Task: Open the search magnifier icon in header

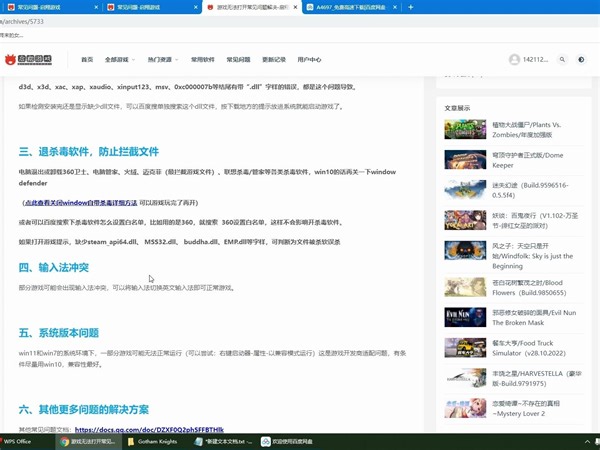Action: tap(562, 59)
